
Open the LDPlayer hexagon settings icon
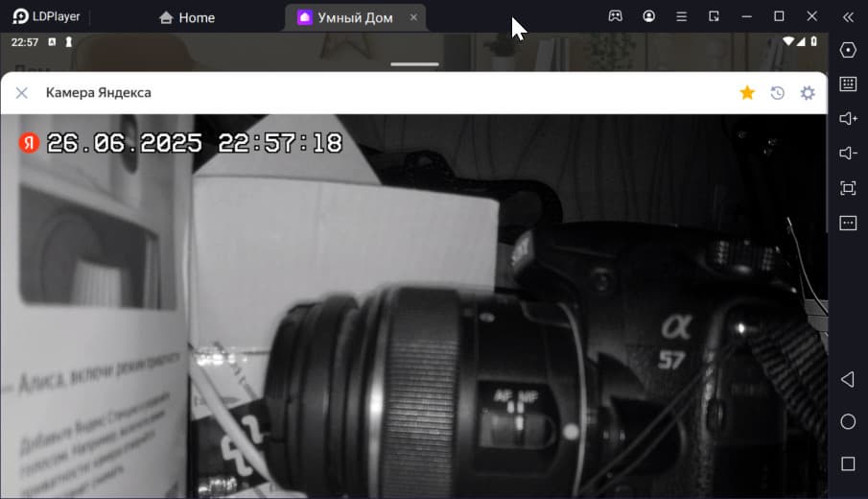(848, 50)
